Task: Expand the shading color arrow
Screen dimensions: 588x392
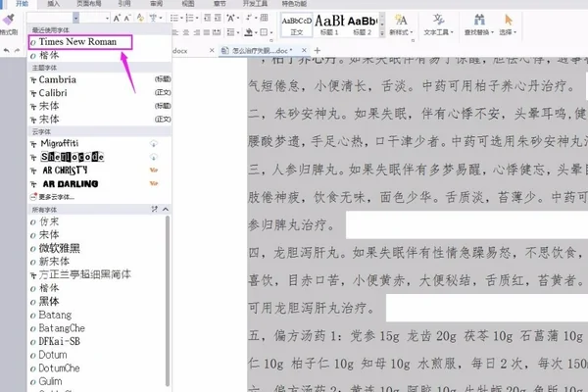Action: (256, 32)
